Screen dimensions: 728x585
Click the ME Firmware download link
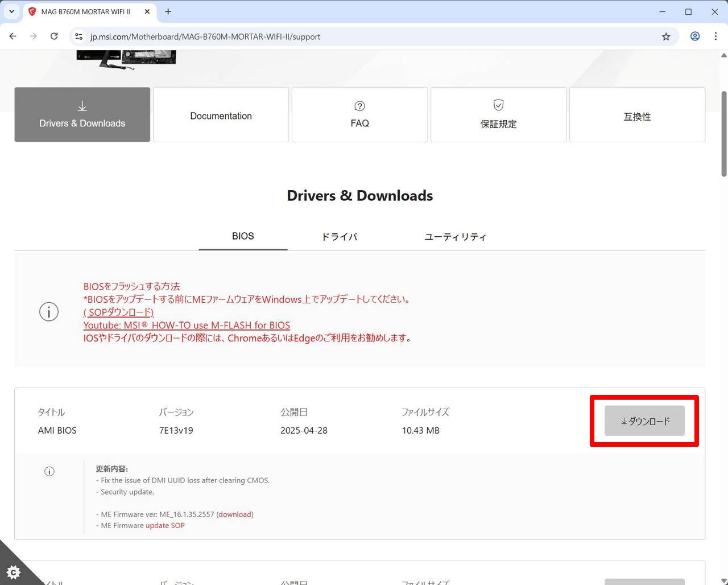click(235, 514)
